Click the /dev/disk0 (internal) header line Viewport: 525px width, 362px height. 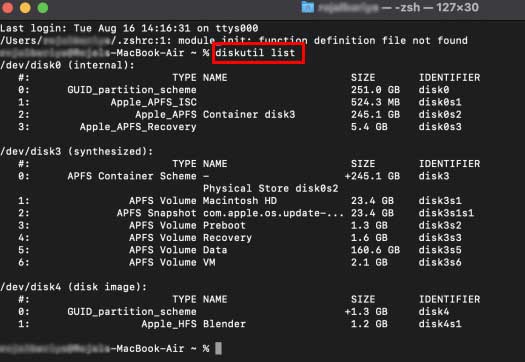click(67, 65)
